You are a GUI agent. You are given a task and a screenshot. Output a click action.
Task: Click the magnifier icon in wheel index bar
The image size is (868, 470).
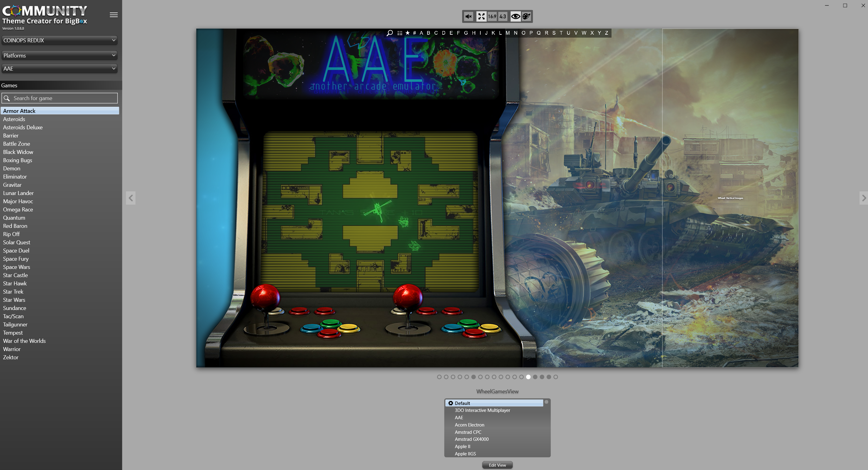pos(390,33)
